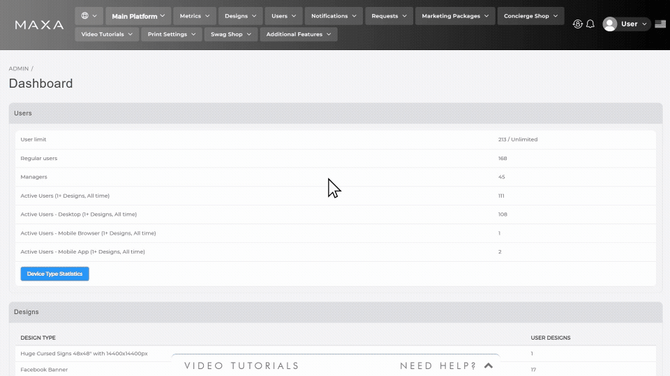Click the NEED HELP? label
The image size is (670, 376).
point(438,366)
